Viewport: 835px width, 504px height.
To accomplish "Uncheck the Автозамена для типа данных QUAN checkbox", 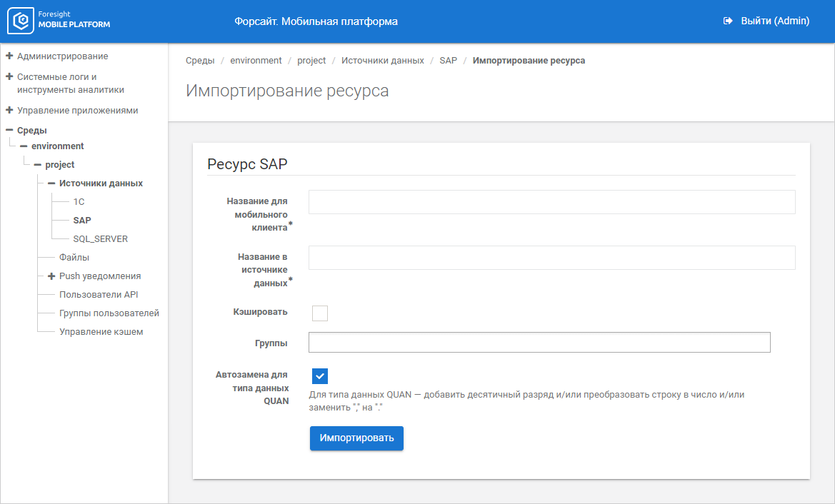I will (x=320, y=376).
